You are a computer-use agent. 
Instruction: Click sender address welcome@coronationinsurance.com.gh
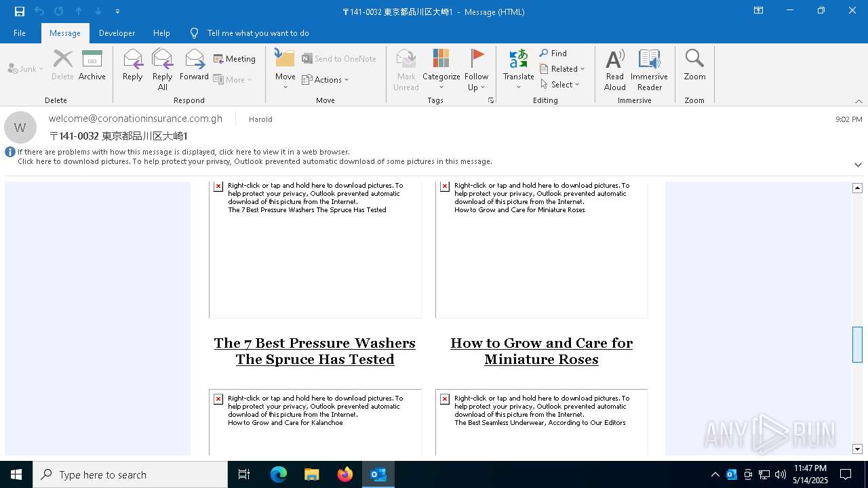(136, 119)
